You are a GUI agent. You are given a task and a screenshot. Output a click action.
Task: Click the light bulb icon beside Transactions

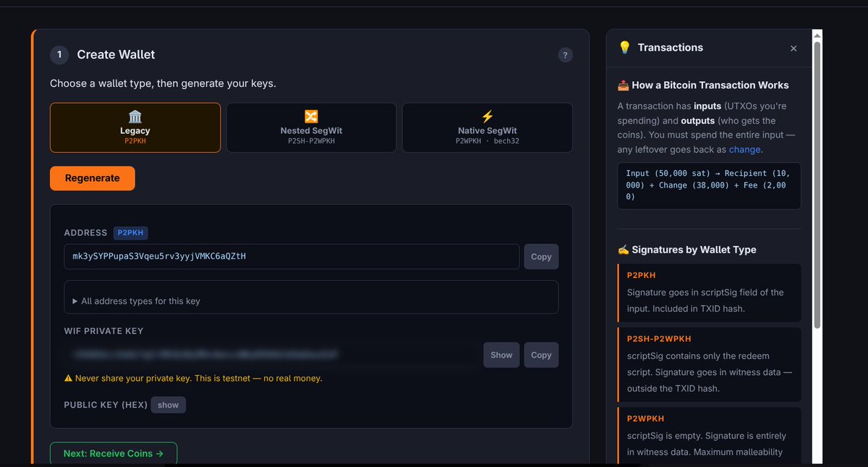pyautogui.click(x=625, y=48)
